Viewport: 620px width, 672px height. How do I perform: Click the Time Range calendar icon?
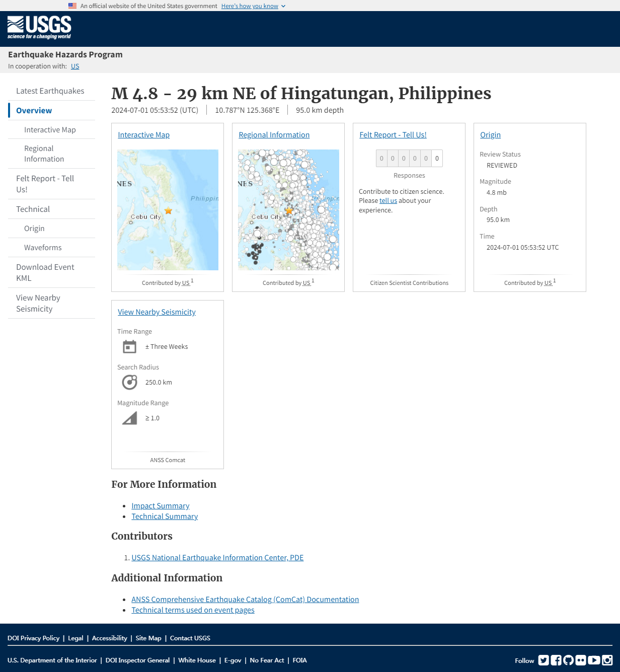(x=130, y=347)
